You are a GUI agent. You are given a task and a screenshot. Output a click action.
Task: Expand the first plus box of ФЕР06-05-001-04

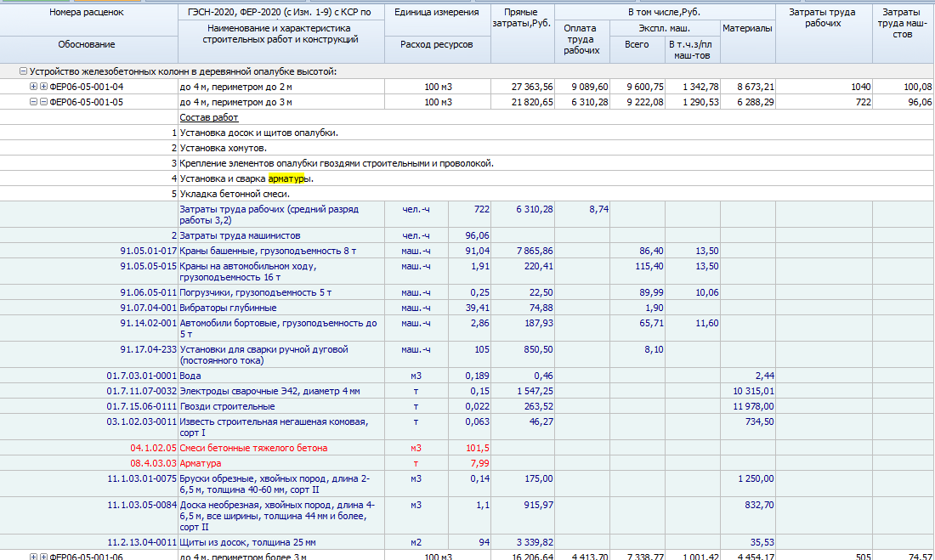33,87
